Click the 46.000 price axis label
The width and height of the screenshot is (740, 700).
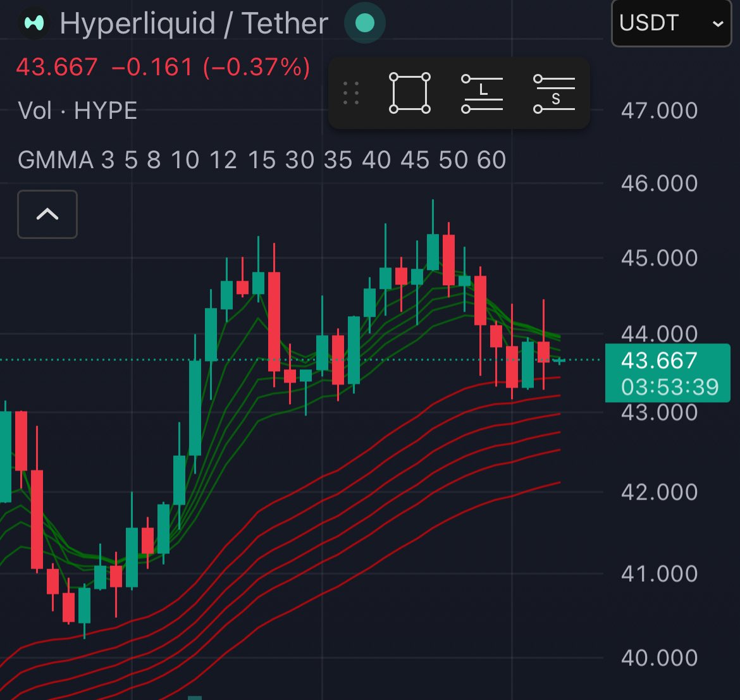click(659, 183)
